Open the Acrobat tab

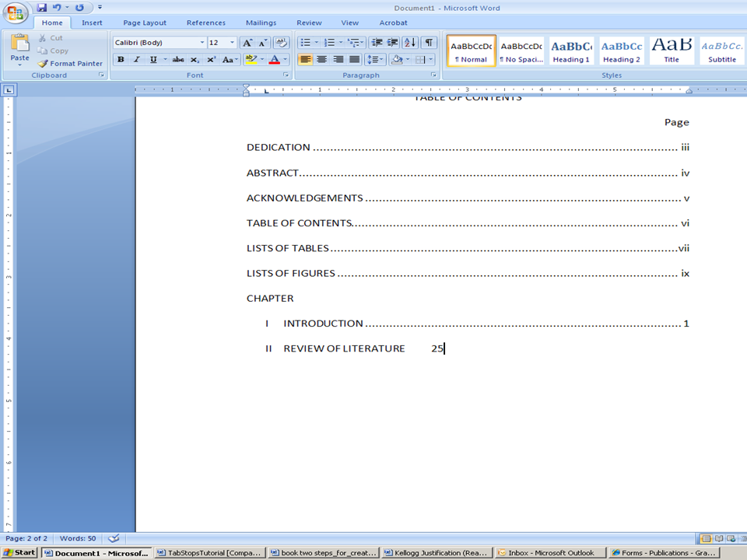393,23
